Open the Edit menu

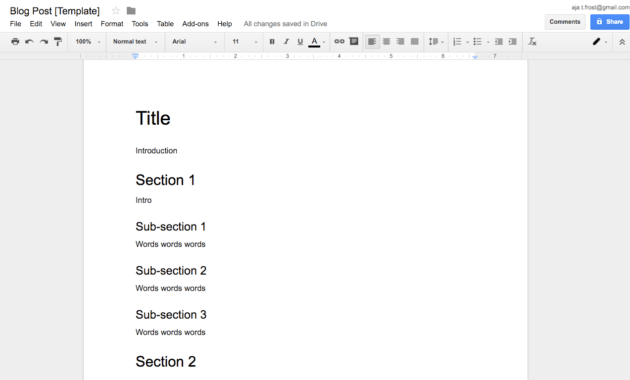[x=36, y=24]
